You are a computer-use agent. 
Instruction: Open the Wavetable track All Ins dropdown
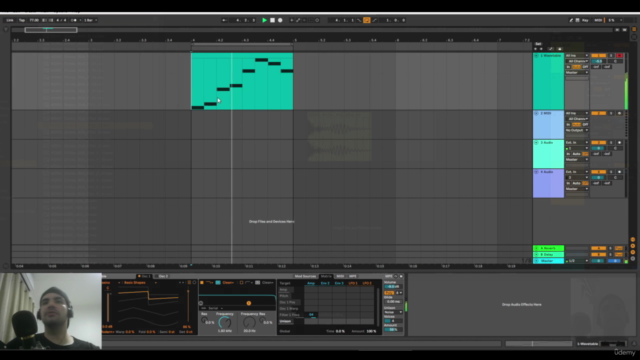tap(577, 56)
